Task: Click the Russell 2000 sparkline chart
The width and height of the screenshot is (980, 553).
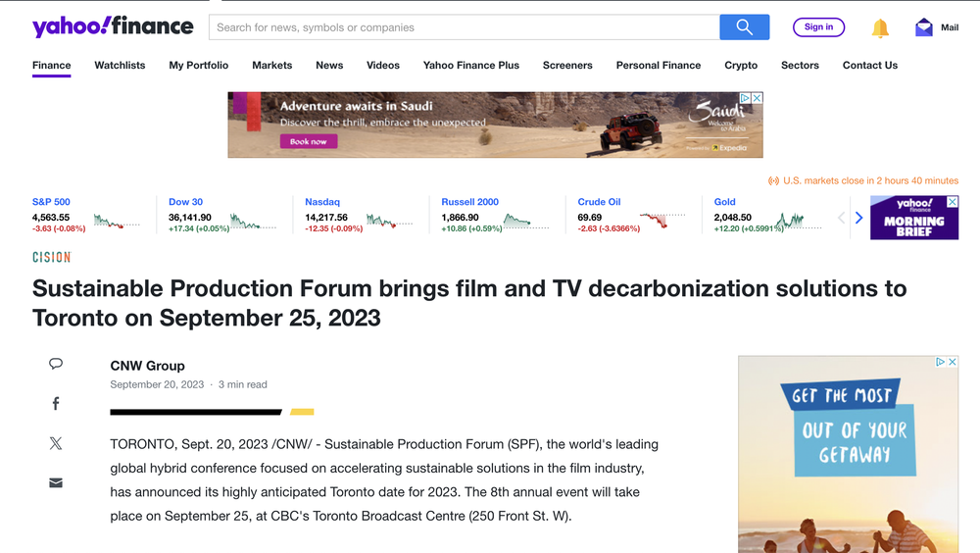Action: [525, 221]
